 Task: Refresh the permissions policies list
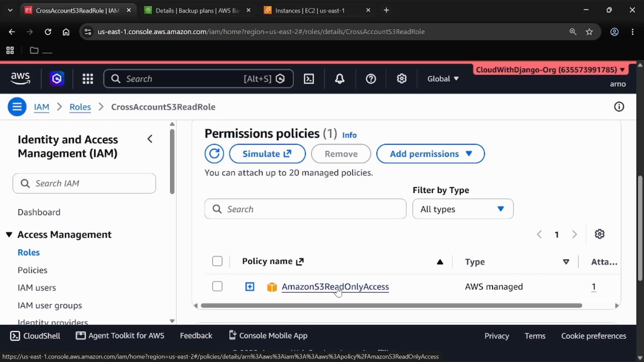(x=214, y=154)
